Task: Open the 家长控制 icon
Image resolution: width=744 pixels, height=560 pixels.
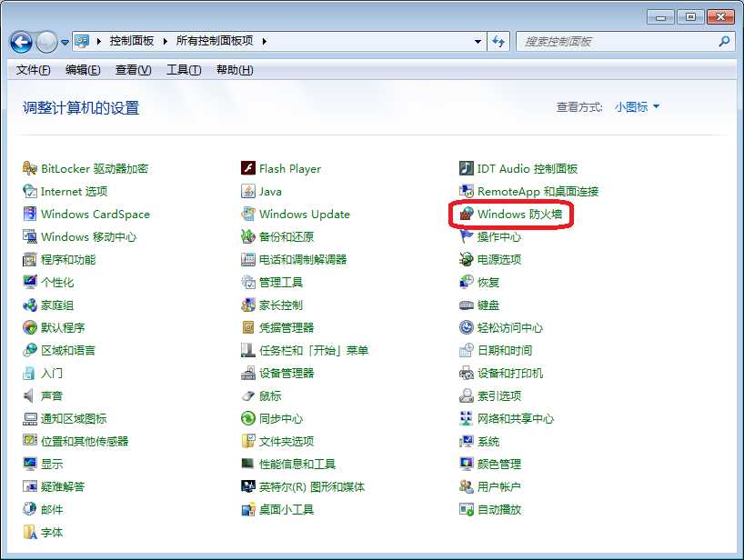Action: [248, 305]
